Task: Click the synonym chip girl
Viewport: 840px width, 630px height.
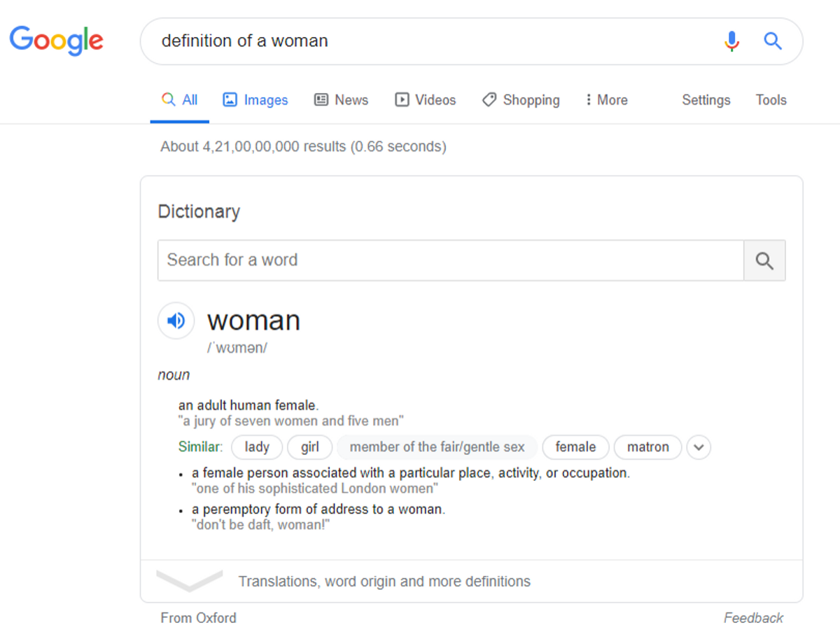Action: [310, 447]
